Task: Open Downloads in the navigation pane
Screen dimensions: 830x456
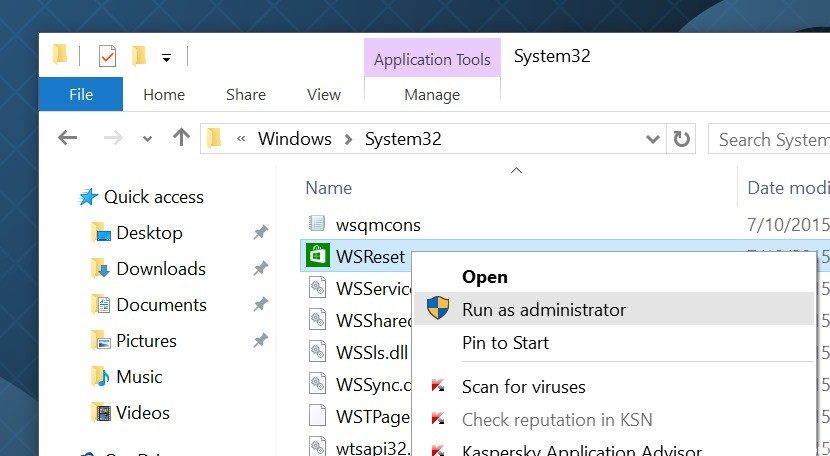Action: point(161,269)
